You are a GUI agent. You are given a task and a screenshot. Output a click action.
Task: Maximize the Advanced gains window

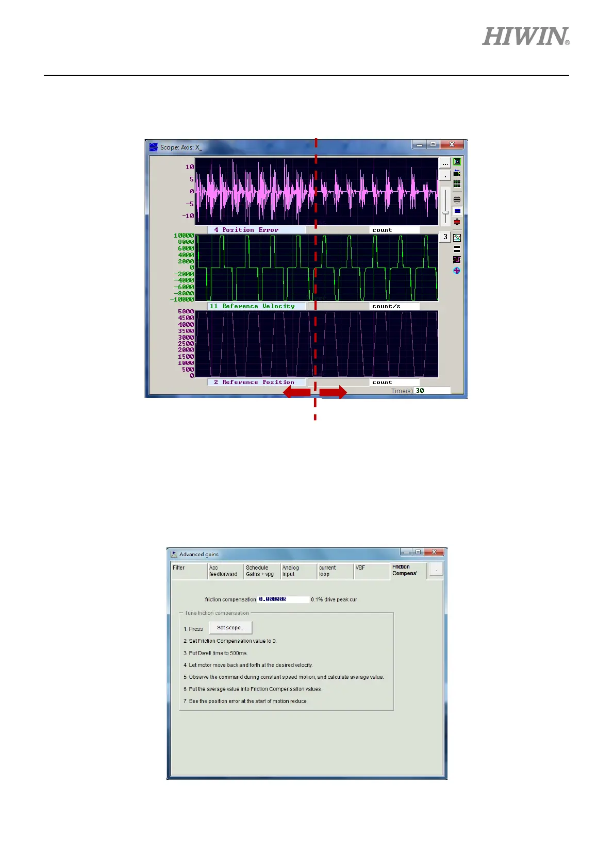coord(418,552)
